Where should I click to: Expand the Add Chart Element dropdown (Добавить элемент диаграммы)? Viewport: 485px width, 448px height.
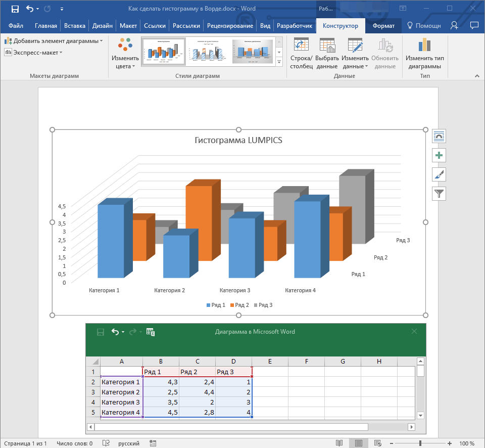click(x=54, y=41)
